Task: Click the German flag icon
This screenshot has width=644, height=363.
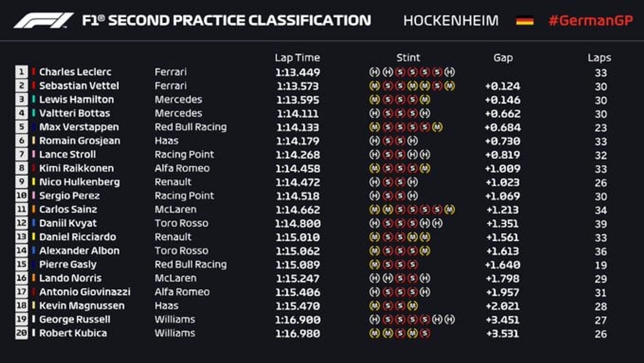Action: 524,21
